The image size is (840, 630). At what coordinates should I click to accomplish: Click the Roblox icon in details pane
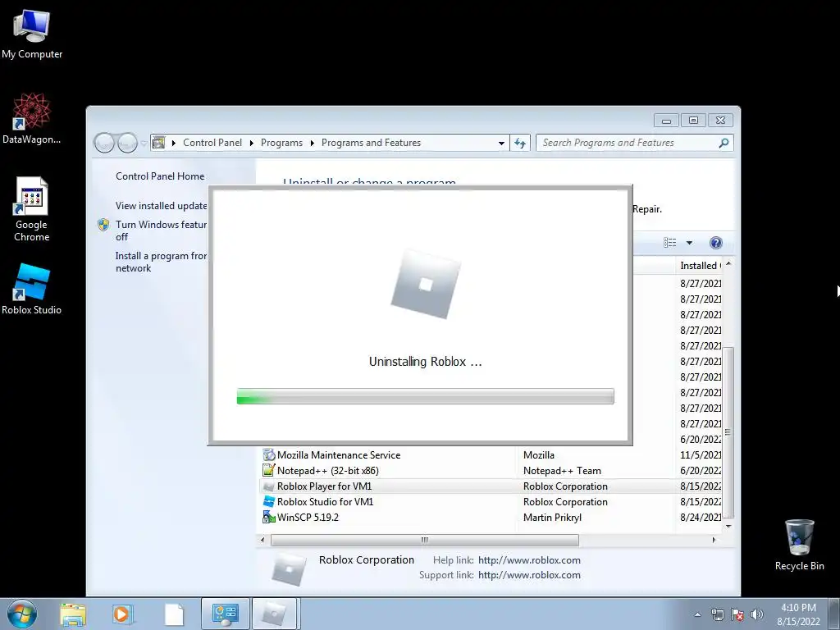(x=288, y=568)
